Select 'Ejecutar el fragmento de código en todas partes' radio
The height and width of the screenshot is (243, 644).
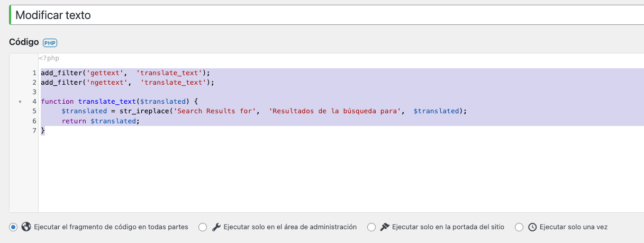[x=13, y=227]
